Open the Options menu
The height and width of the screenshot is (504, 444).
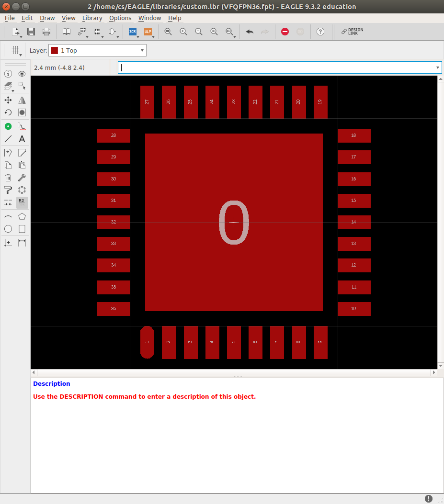(120, 18)
